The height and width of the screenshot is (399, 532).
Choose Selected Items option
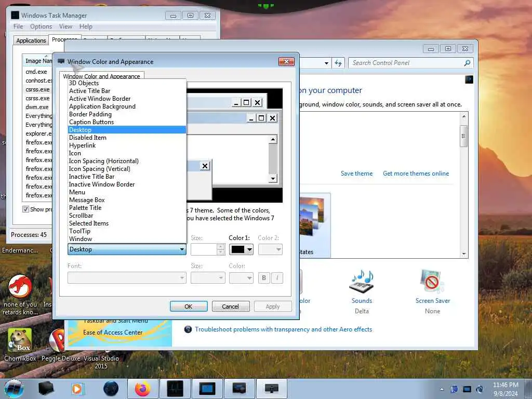[x=127, y=223]
